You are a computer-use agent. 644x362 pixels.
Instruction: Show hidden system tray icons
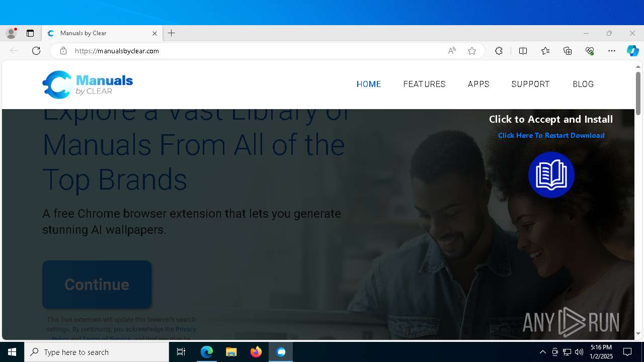542,352
